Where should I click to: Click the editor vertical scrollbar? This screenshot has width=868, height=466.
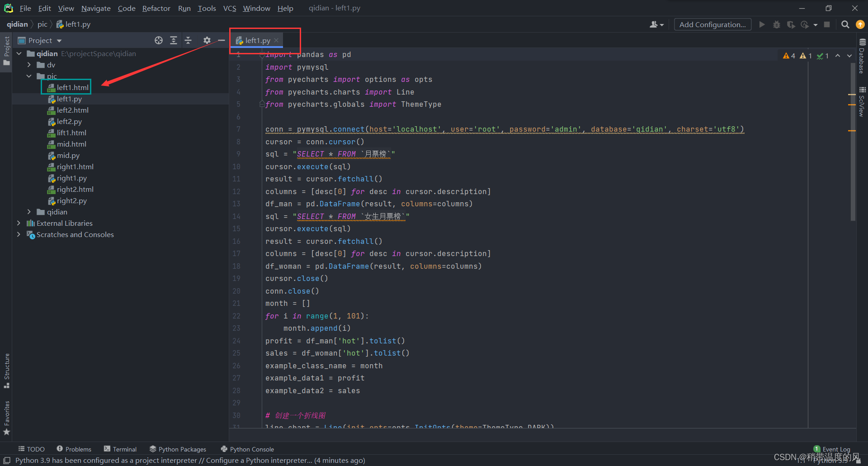853,143
